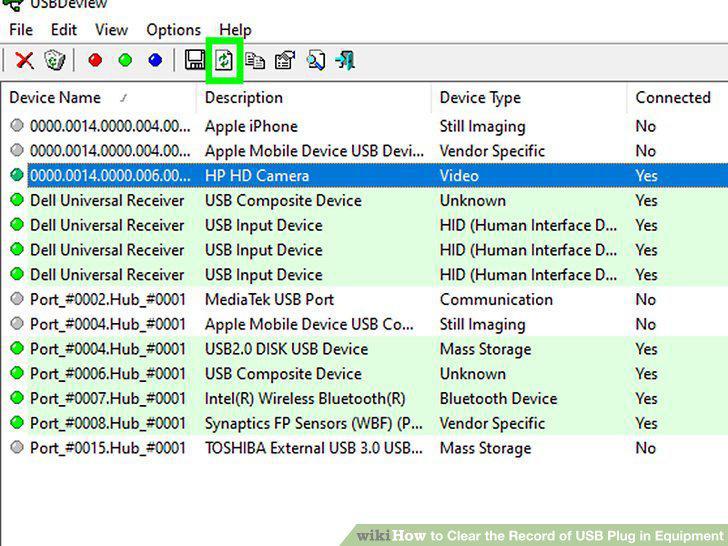Click the gray dot beside Port_#0002.Hub_#0001
Image resolution: width=728 pixels, height=546 pixels.
click(17, 299)
